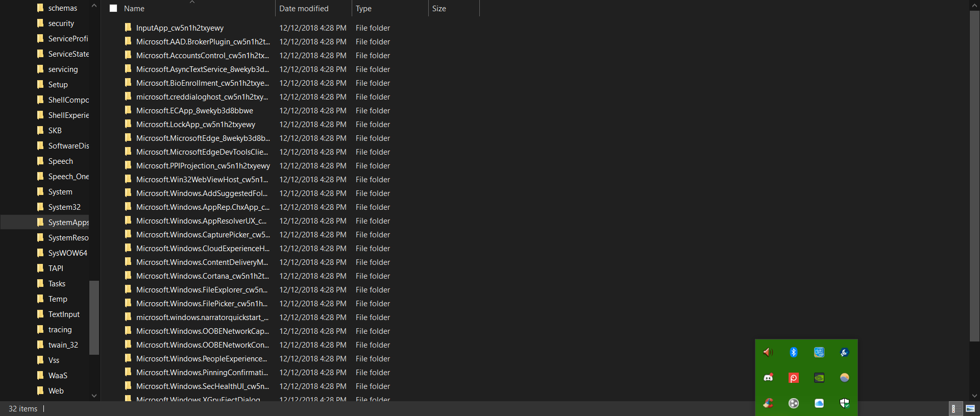Open CCleaner from the system tray
The height and width of the screenshot is (416, 980).
pyautogui.click(x=768, y=403)
